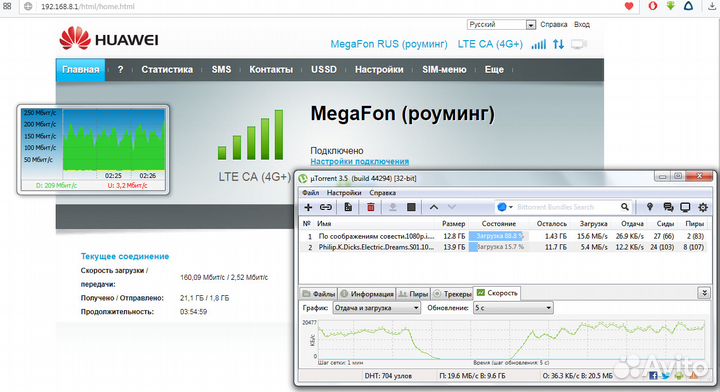
Task: Click the grey monitor icon in Huawei header
Action: [x=579, y=44]
